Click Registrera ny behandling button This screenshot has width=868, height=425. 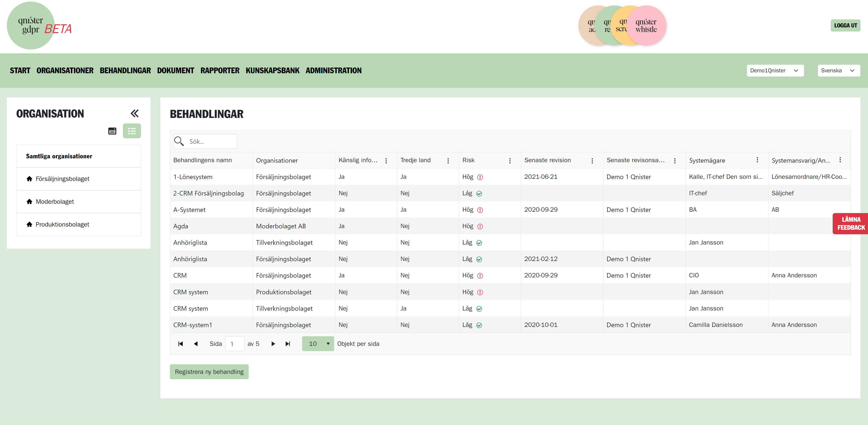(209, 372)
